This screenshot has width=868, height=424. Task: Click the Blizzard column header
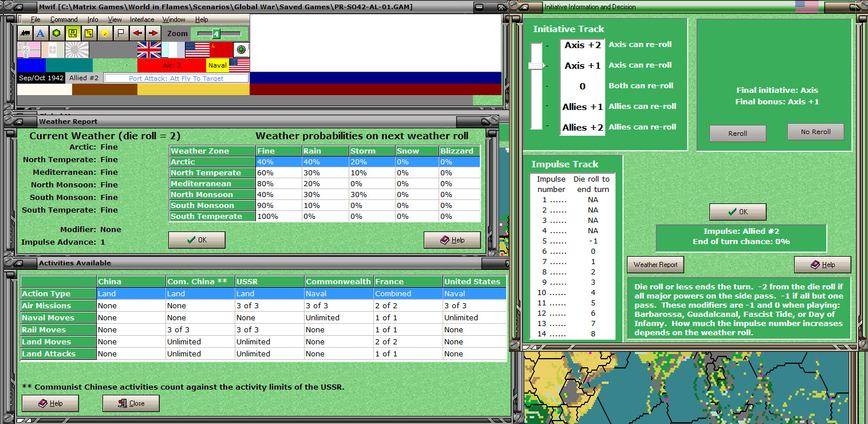coord(459,151)
